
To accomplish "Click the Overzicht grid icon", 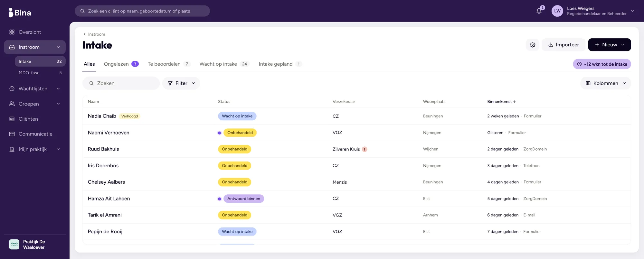I will [x=12, y=32].
